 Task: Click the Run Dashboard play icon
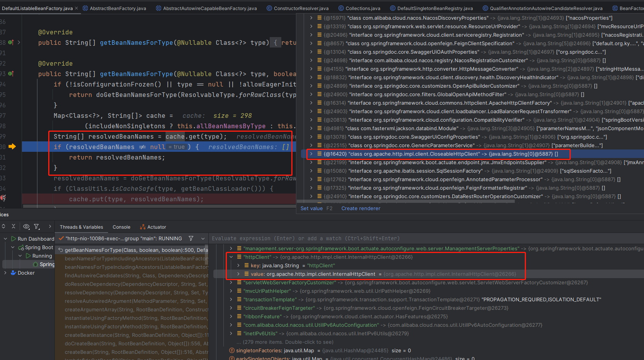[x=14, y=239]
